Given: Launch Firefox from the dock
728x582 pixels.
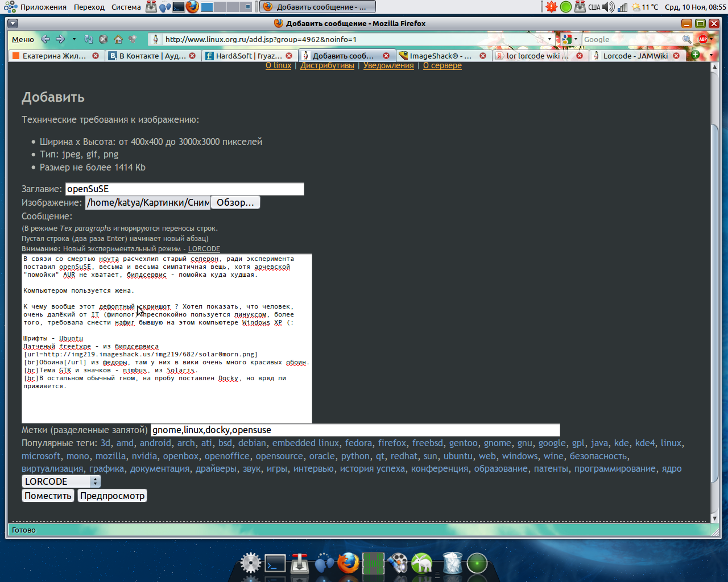Looking at the screenshot, I should pos(348,563).
